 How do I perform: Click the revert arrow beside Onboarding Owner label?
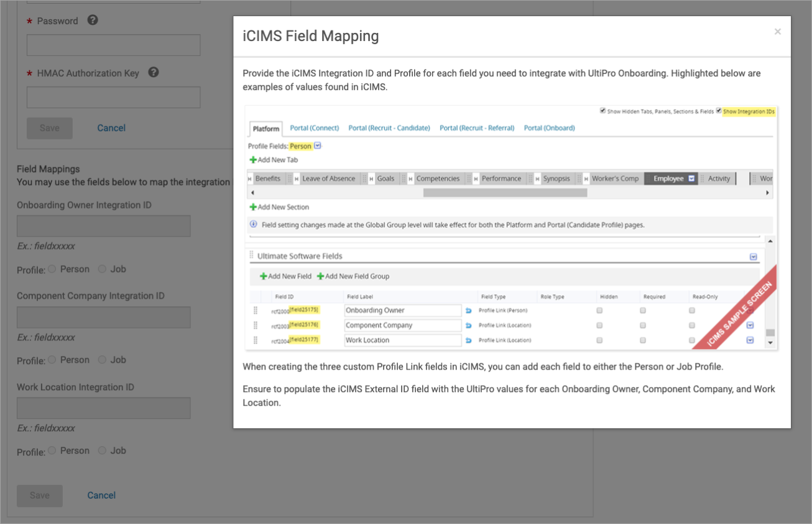tap(469, 311)
